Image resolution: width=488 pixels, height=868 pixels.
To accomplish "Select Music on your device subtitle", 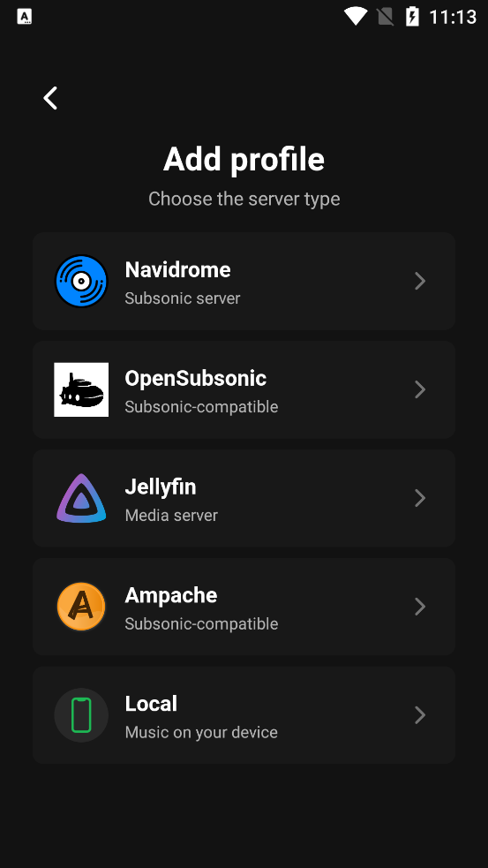I will pyautogui.click(x=201, y=732).
